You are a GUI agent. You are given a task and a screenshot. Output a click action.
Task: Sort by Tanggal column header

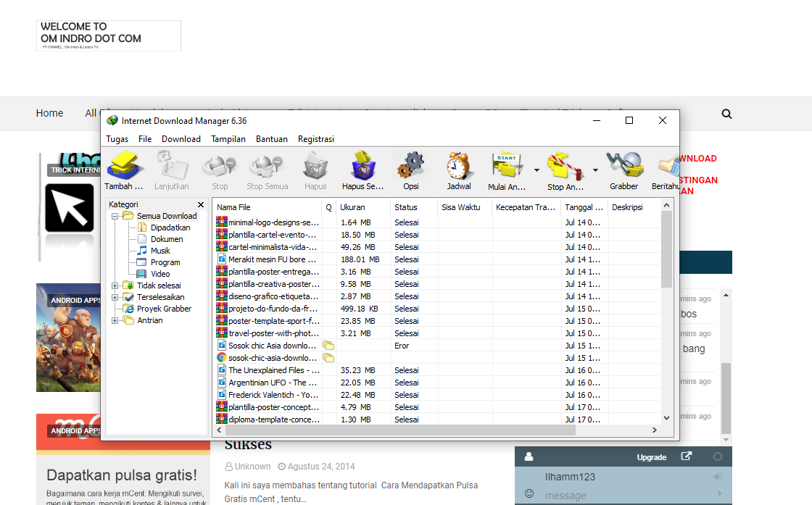[584, 207]
